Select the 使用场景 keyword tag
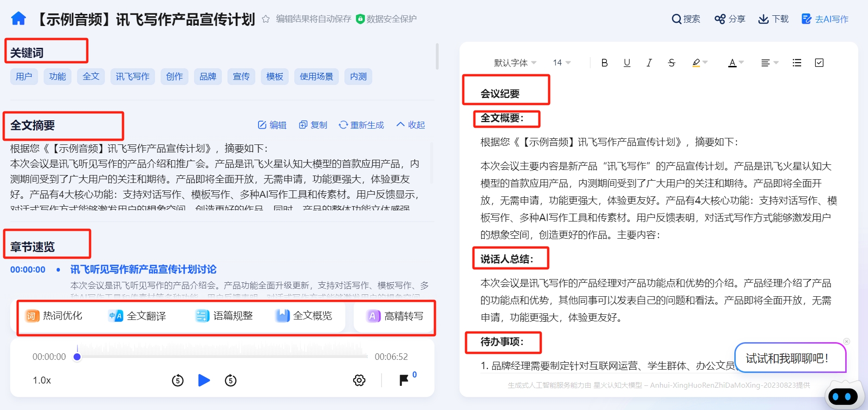The width and height of the screenshot is (868, 410). [x=317, y=77]
